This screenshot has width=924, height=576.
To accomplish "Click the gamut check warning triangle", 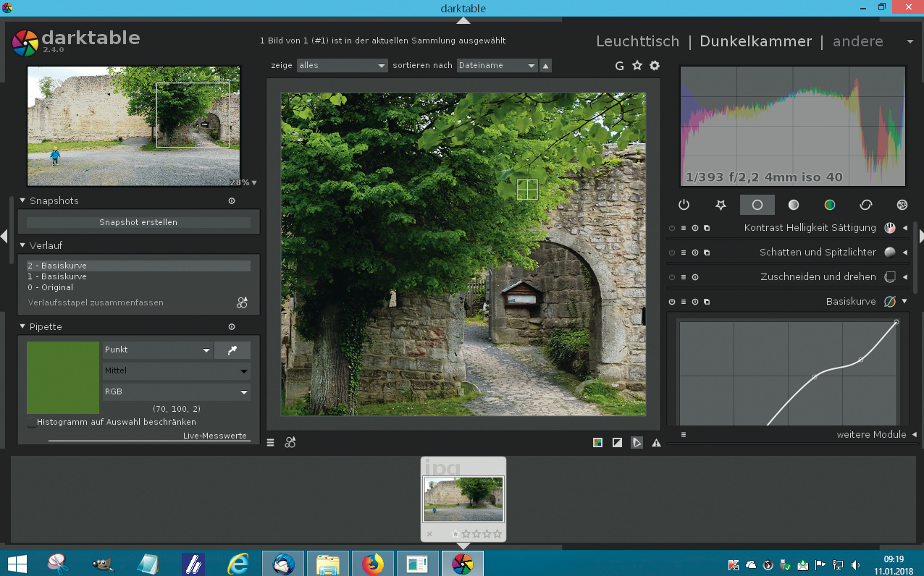I will [656, 443].
